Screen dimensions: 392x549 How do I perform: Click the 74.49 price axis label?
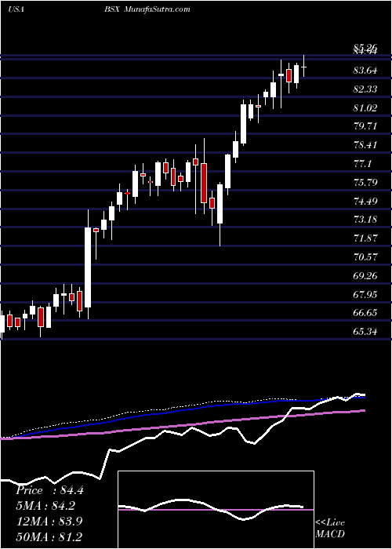[365, 202]
